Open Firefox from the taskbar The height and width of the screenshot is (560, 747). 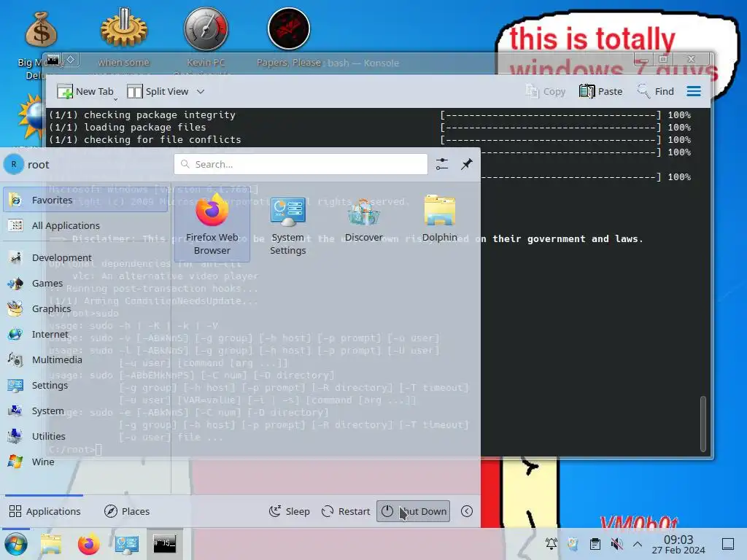click(x=88, y=544)
